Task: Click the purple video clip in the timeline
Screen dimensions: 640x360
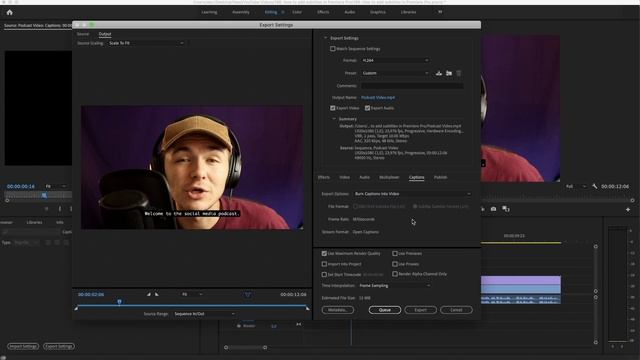Action: click(x=521, y=280)
